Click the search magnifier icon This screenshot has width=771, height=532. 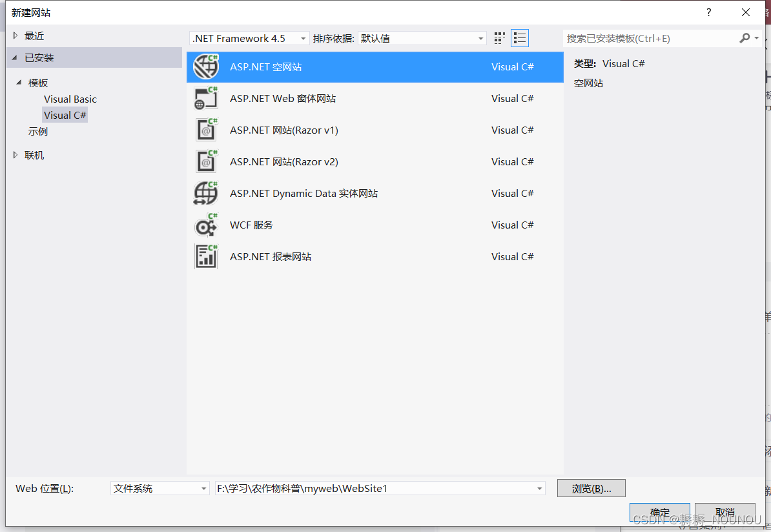pos(745,38)
